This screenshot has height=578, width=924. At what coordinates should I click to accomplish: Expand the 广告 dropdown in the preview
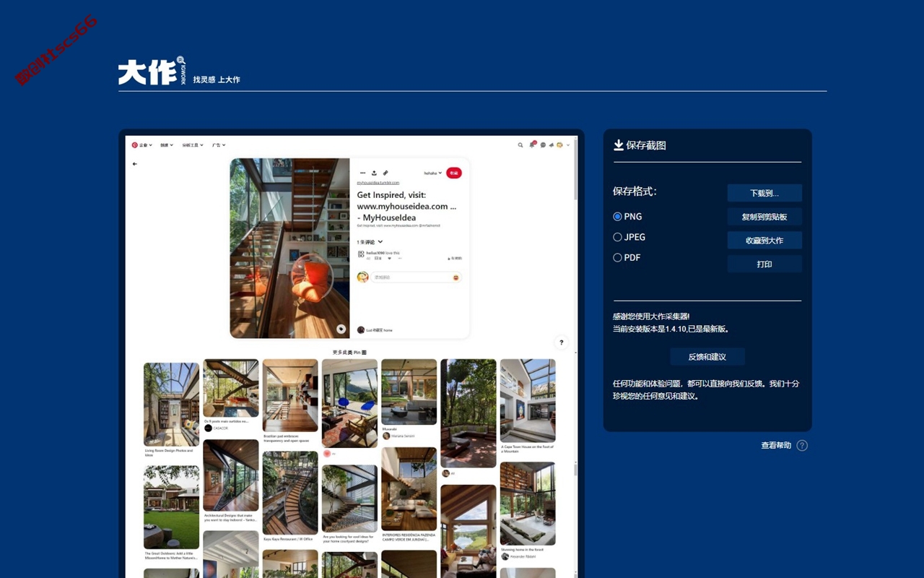(219, 145)
